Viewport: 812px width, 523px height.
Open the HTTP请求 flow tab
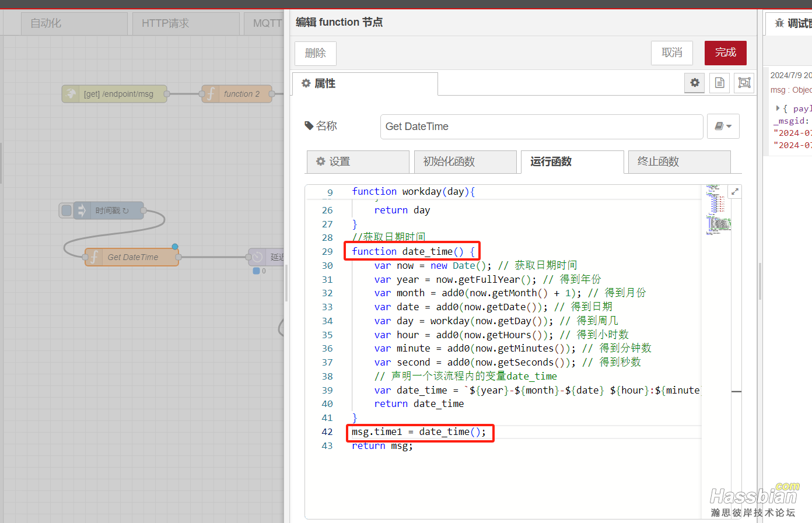[186, 23]
